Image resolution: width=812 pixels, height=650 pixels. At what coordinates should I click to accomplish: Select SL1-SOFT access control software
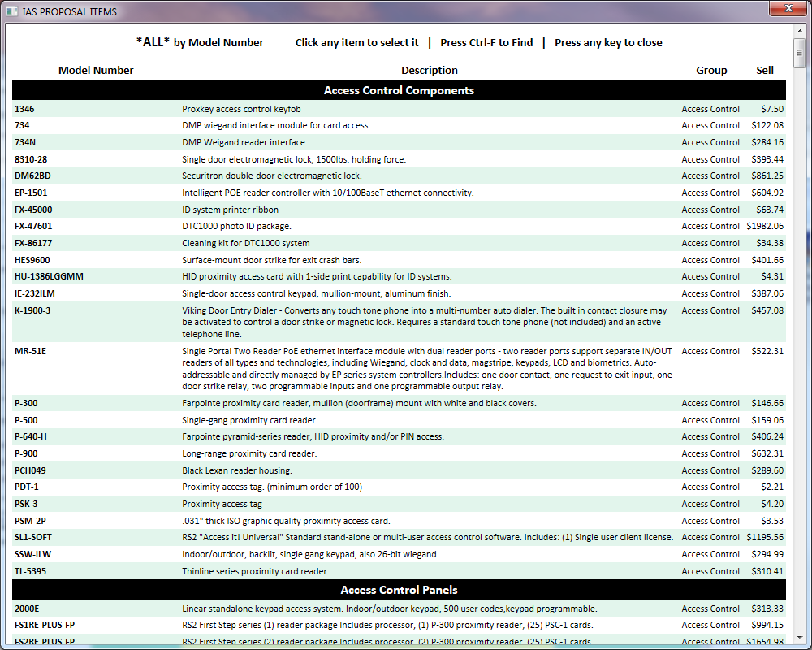399,538
